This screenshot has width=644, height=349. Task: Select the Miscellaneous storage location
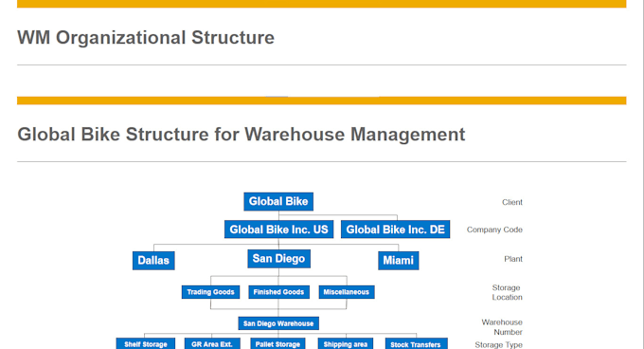tap(347, 292)
